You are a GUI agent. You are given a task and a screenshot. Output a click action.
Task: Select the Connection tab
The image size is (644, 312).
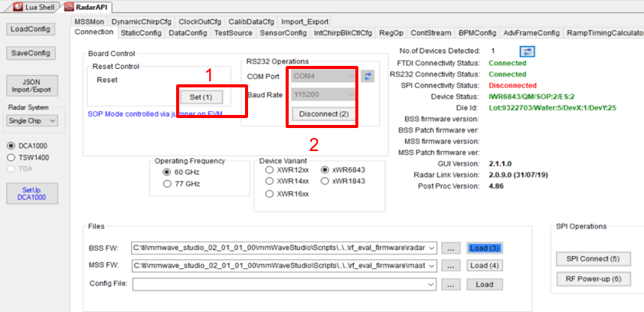[94, 32]
